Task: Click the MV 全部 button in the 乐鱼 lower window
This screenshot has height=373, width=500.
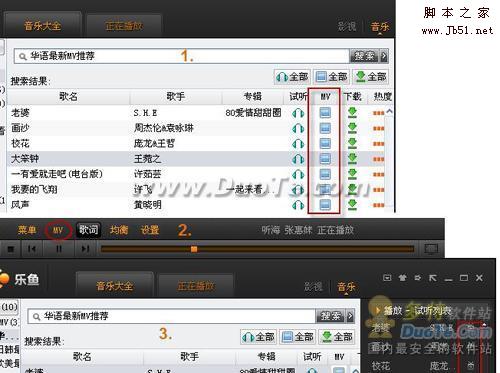Action: 298,337
